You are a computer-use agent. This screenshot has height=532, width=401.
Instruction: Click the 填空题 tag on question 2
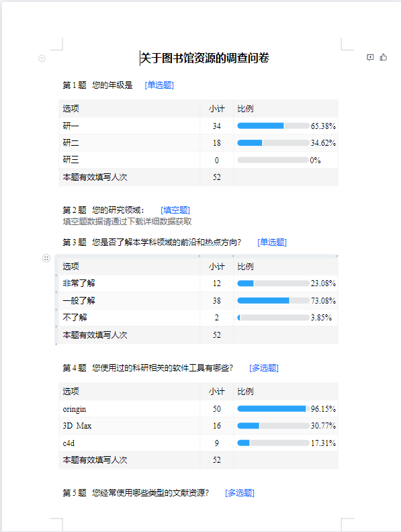tap(175, 210)
